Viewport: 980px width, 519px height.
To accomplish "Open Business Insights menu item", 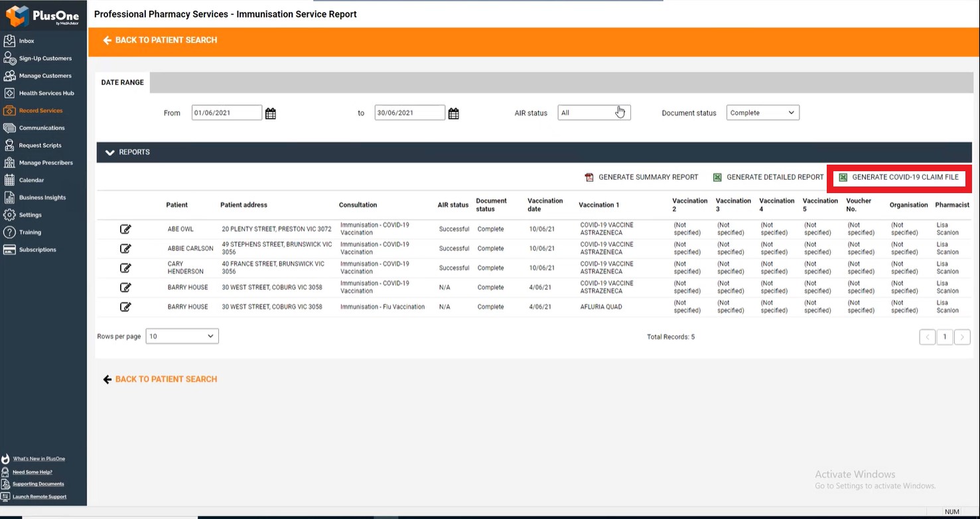I will click(42, 197).
